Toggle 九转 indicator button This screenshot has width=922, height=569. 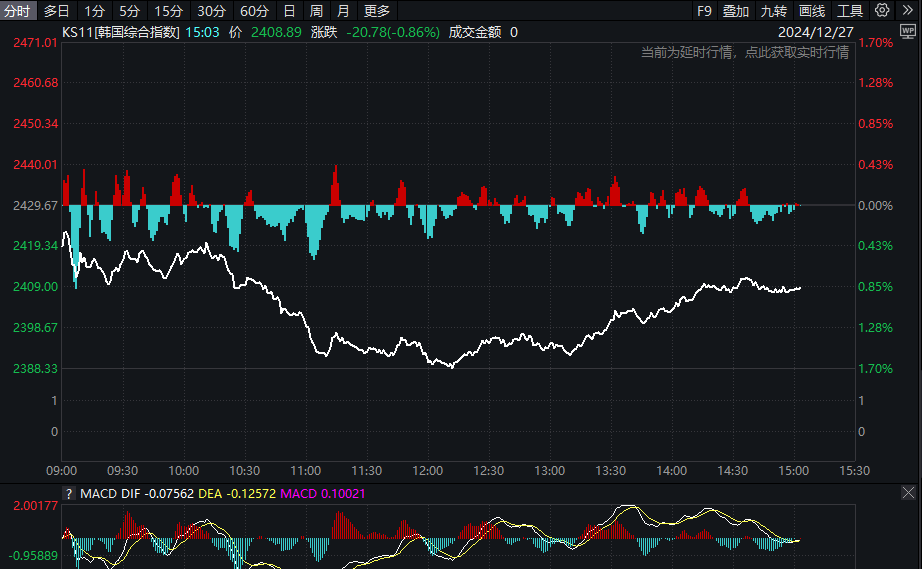tap(774, 11)
